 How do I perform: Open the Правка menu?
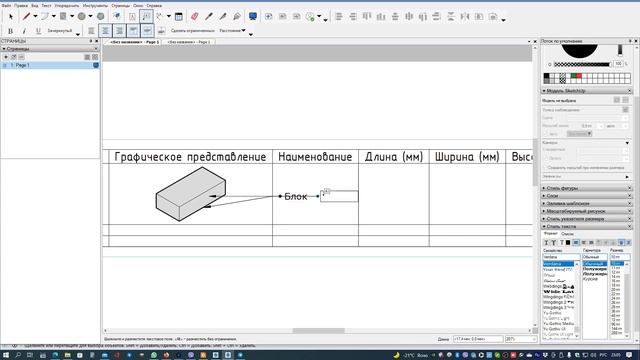click(21, 6)
